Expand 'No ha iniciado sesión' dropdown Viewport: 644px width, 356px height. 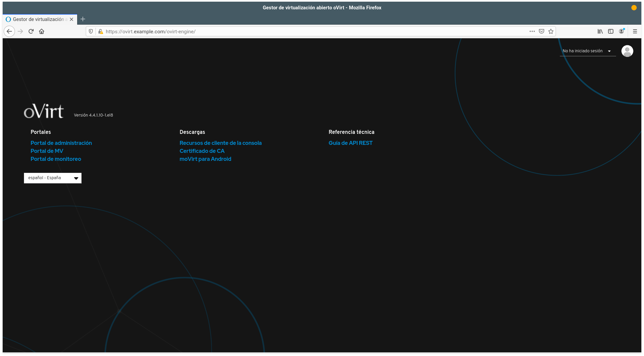click(588, 51)
